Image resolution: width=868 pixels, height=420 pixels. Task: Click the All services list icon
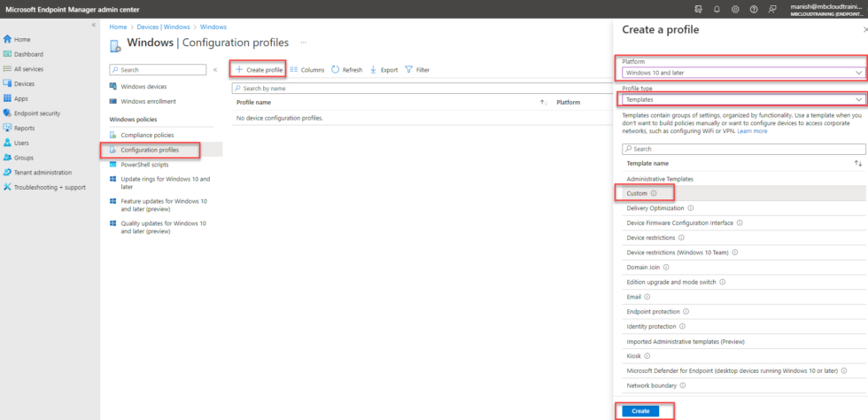pos(7,69)
